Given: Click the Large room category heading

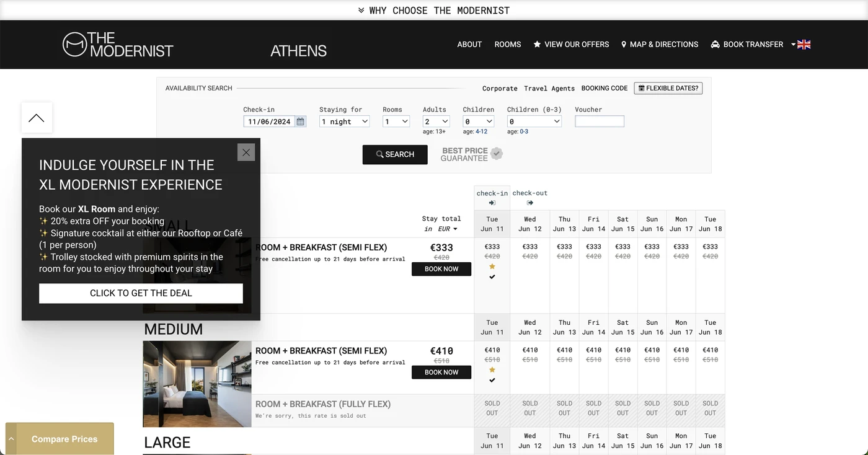Looking at the screenshot, I should pyautogui.click(x=167, y=443).
